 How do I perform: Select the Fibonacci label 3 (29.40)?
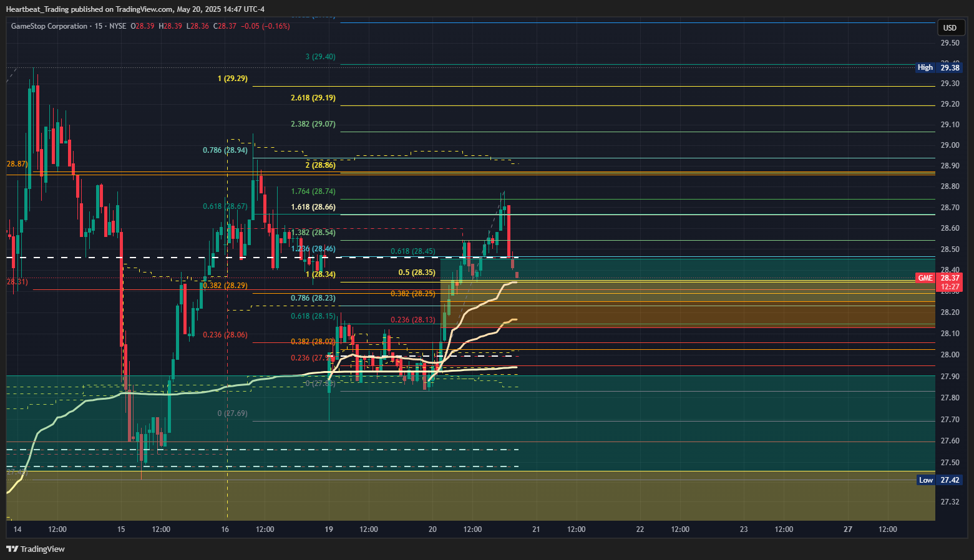(321, 57)
